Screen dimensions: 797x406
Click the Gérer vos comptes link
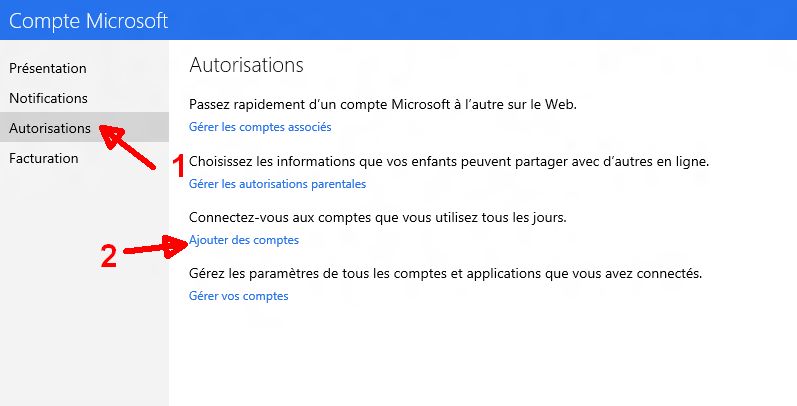[x=238, y=297]
